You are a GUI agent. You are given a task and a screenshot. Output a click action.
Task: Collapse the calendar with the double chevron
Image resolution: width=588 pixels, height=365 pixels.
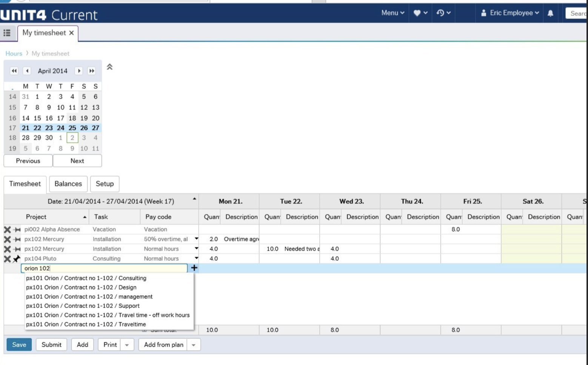point(110,67)
